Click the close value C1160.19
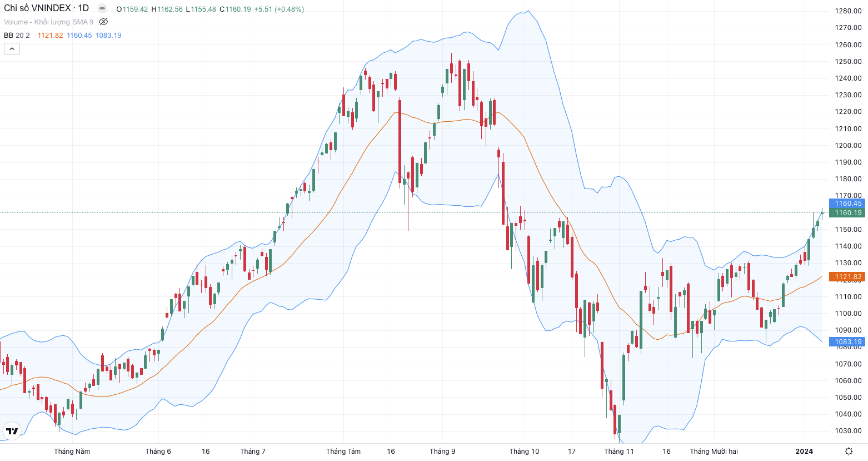868x461 pixels. [235, 9]
